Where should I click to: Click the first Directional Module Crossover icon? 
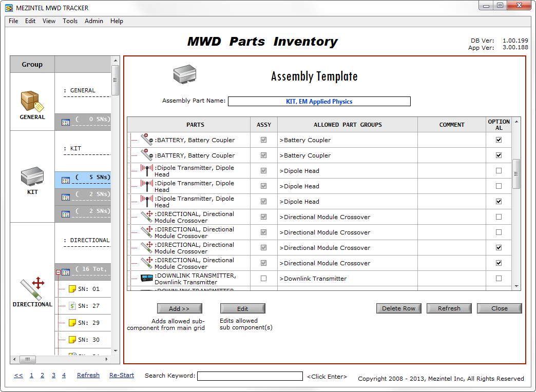pyautogui.click(x=147, y=217)
